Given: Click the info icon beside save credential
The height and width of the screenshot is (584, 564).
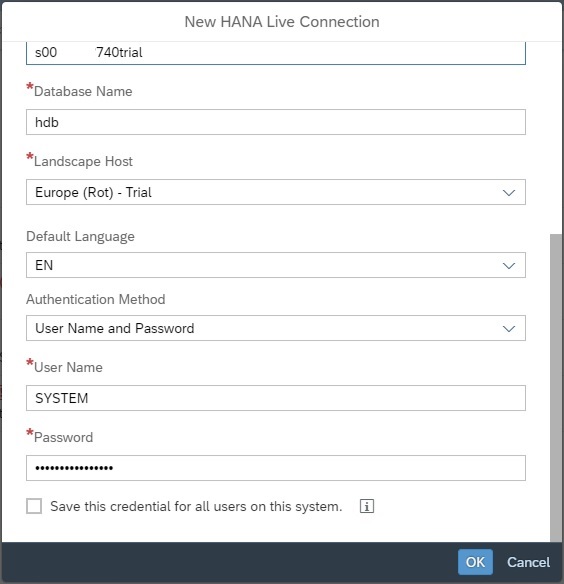Looking at the screenshot, I should [367, 506].
